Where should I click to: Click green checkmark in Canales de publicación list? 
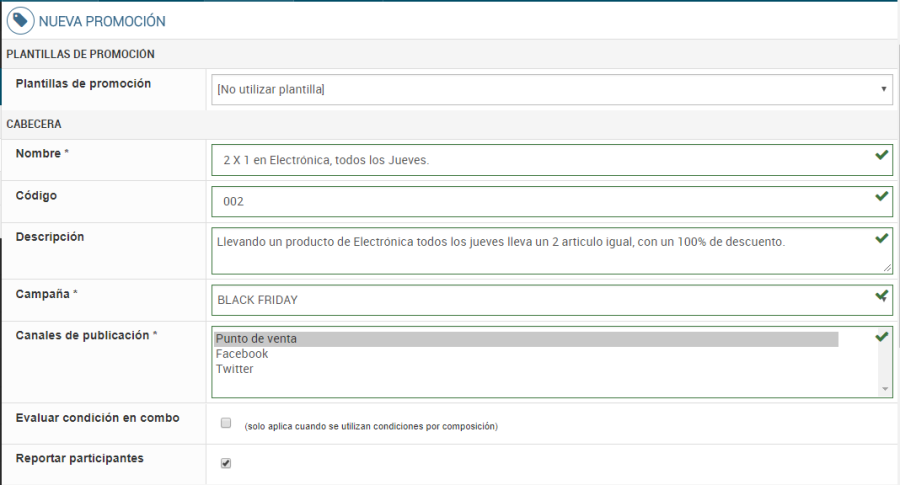point(881,337)
